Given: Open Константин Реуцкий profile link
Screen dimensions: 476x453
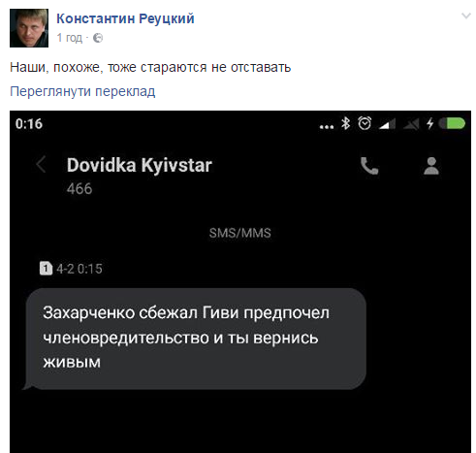Looking at the screenshot, I should (125, 18).
